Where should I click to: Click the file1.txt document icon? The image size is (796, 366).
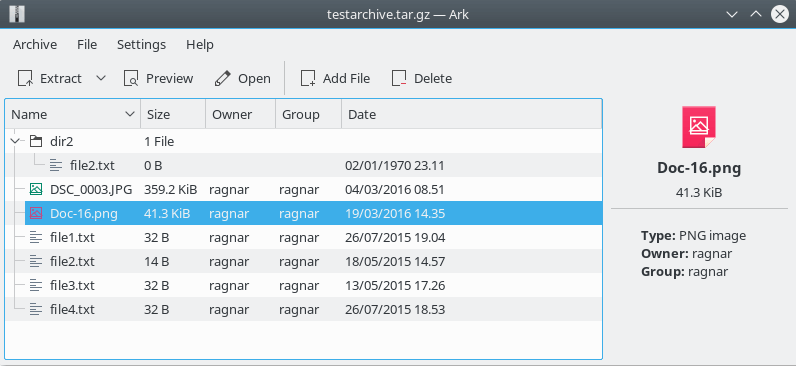pos(36,237)
